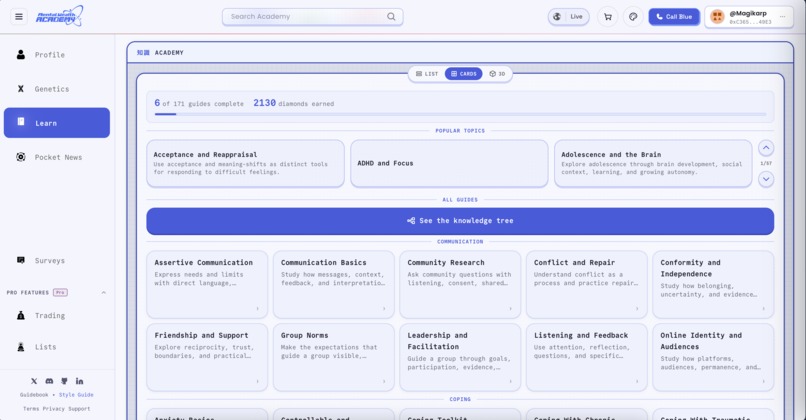Click the Profile person icon
Image resolution: width=806 pixels, height=420 pixels.
tap(21, 54)
